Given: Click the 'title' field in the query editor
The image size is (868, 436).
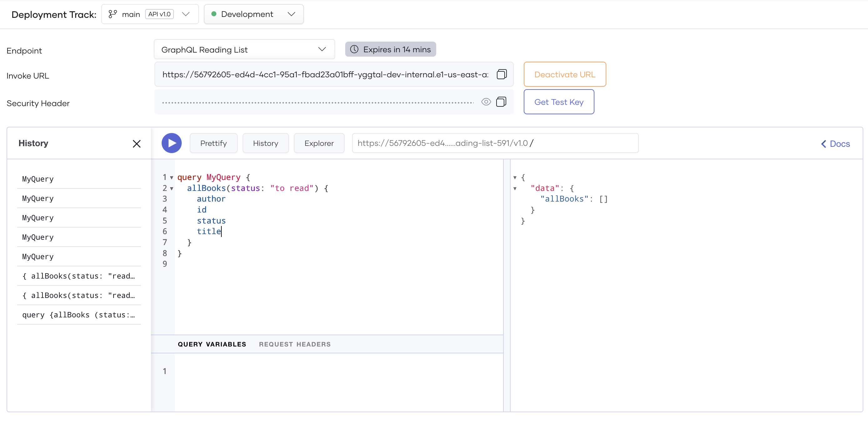Looking at the screenshot, I should point(209,231).
